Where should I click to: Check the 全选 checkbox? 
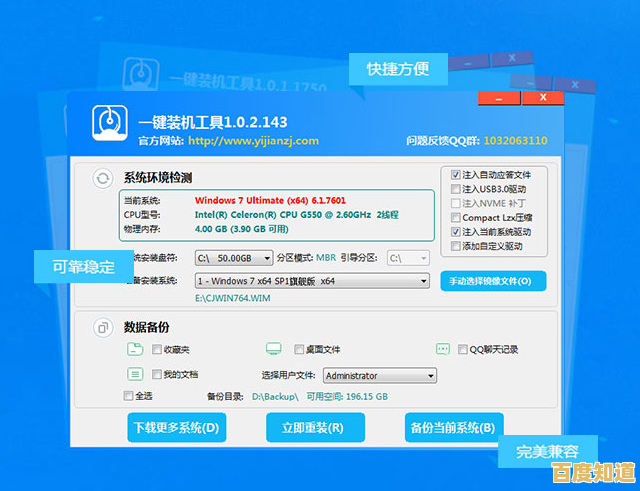coord(128,396)
